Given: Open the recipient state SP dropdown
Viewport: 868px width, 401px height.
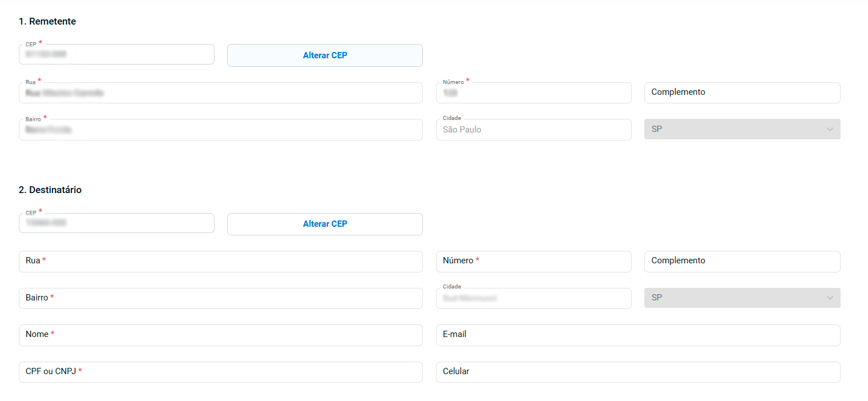Looking at the screenshot, I should click(742, 298).
